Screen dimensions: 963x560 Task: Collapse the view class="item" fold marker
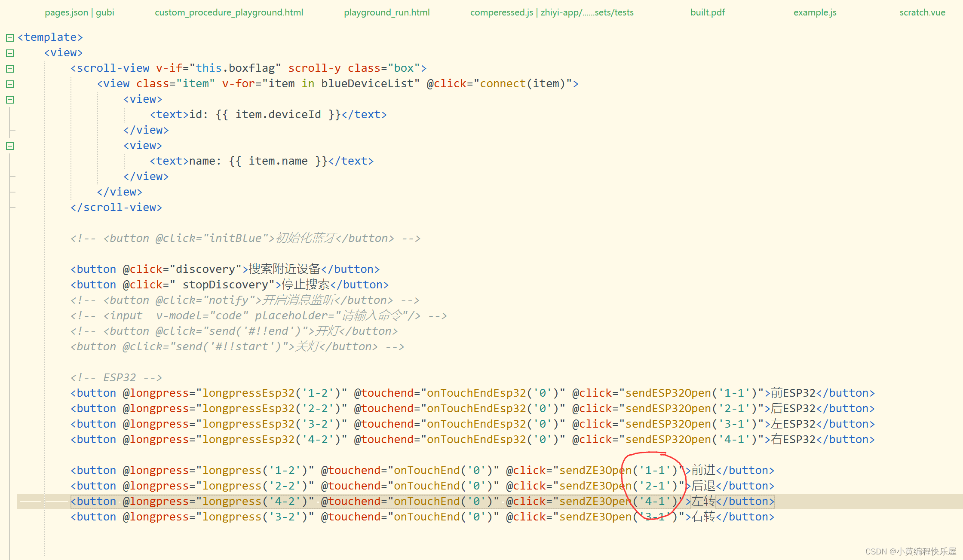[10, 84]
